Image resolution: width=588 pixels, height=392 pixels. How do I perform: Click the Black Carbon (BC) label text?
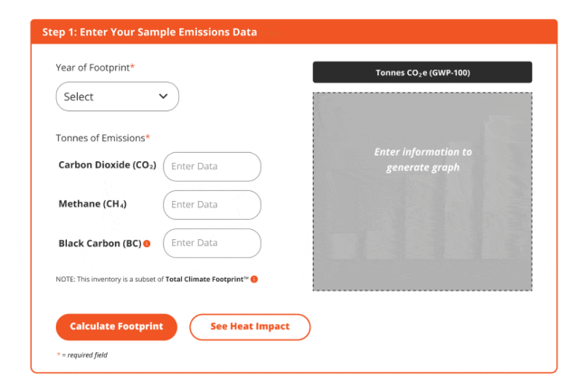pyautogui.click(x=99, y=244)
